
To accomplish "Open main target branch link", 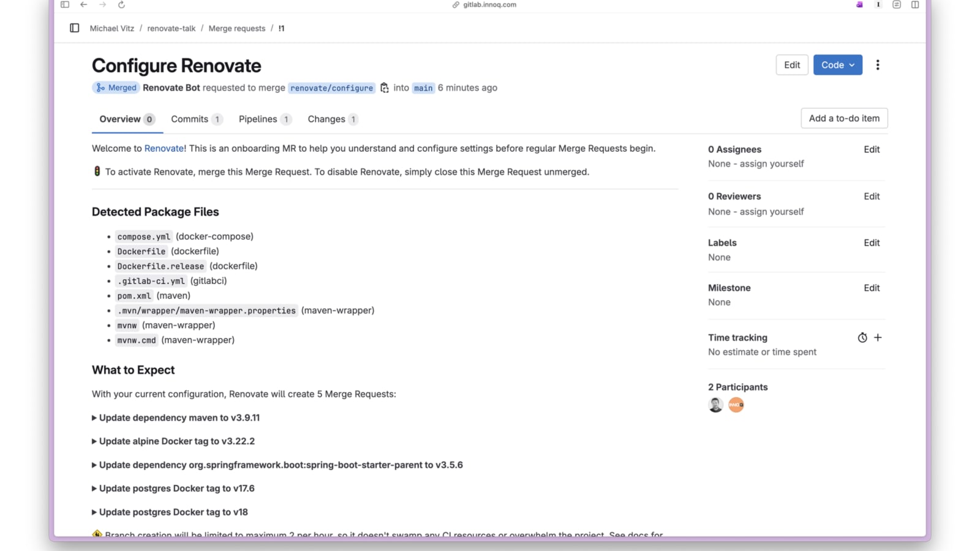I will (x=423, y=88).
